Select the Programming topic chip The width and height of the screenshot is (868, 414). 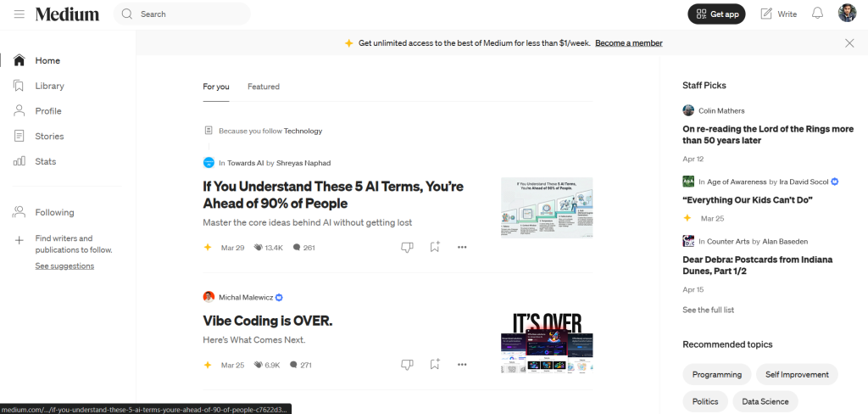[717, 375]
